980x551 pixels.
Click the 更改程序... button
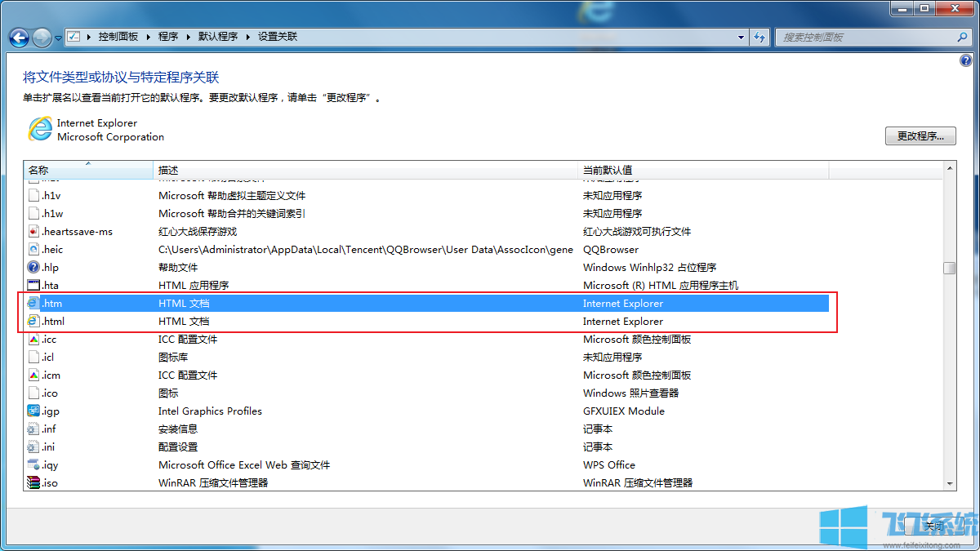pos(920,136)
